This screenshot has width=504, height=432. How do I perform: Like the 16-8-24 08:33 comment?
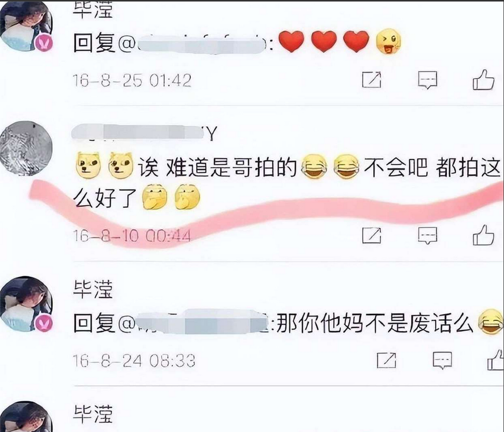[x=496, y=360]
